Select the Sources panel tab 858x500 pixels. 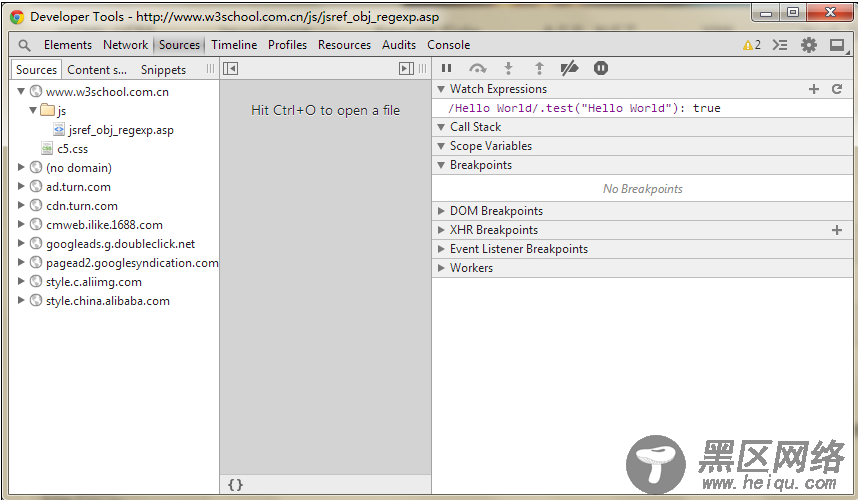click(x=179, y=45)
